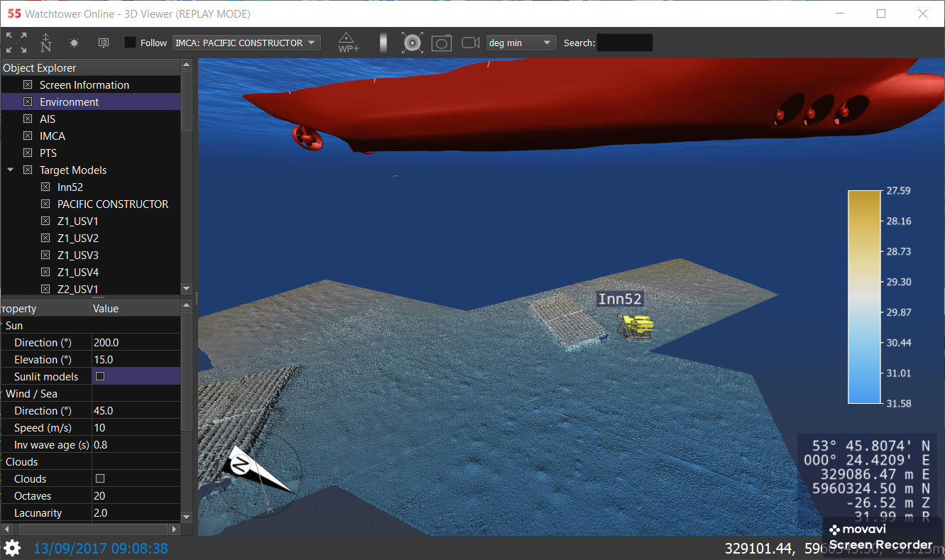Select the AIS tree item
Screen dimensions: 945x560
click(x=48, y=119)
